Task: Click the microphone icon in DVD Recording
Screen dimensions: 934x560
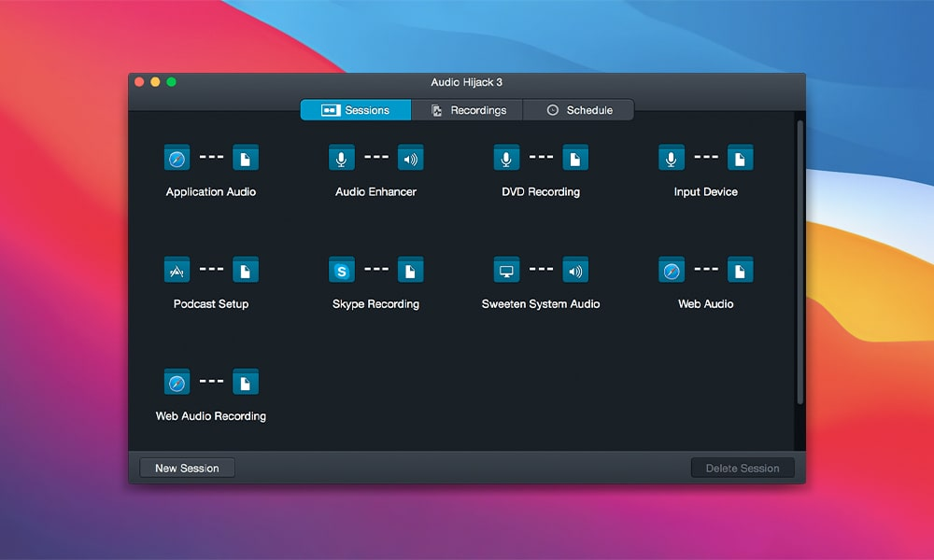Action: (x=505, y=158)
